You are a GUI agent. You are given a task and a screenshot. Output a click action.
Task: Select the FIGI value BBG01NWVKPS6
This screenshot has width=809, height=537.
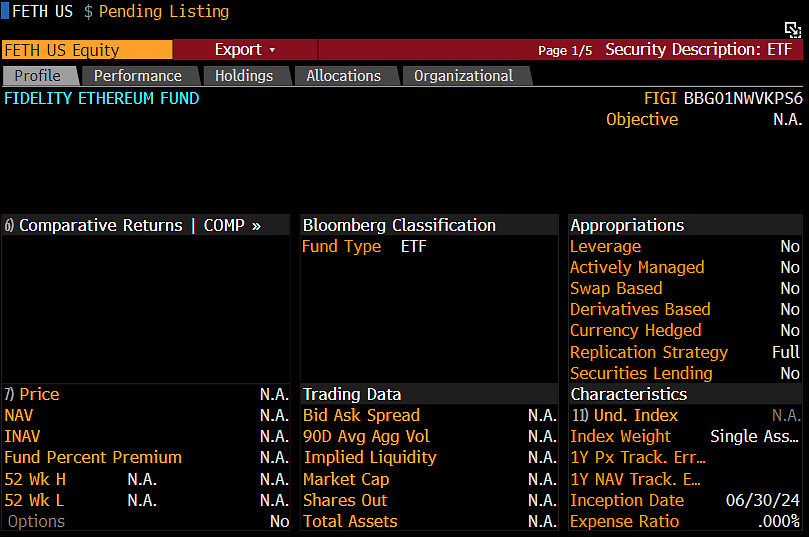742,98
